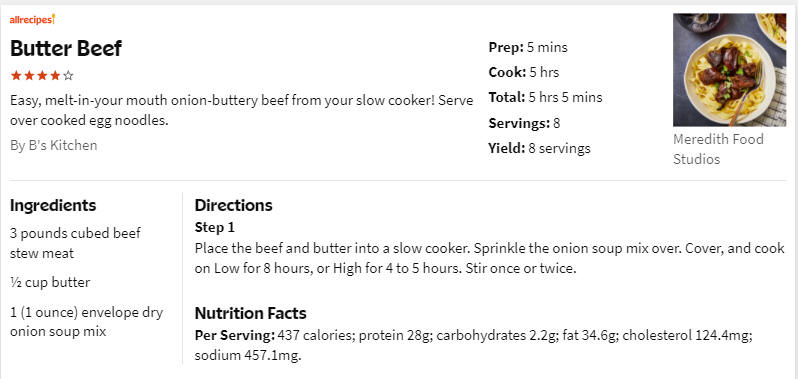Screen dimensions: 798x379
Task: Click the fourth rating star
Action: coord(55,76)
